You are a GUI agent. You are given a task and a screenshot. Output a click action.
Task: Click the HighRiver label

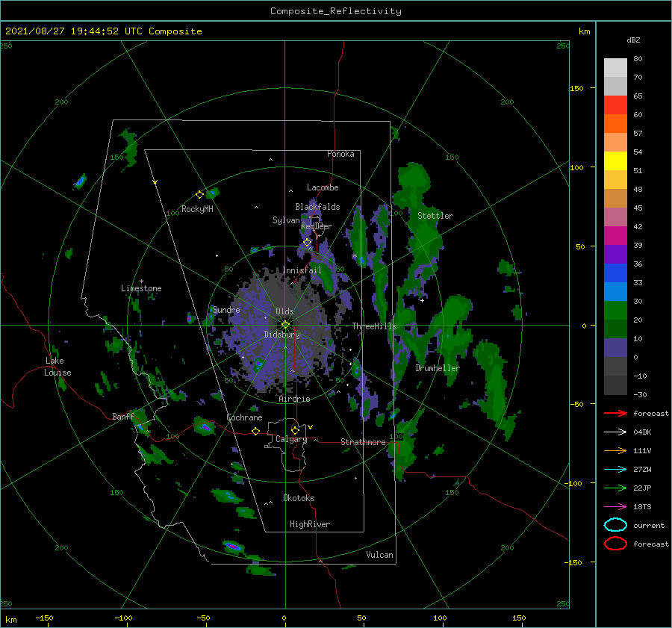[x=310, y=524]
